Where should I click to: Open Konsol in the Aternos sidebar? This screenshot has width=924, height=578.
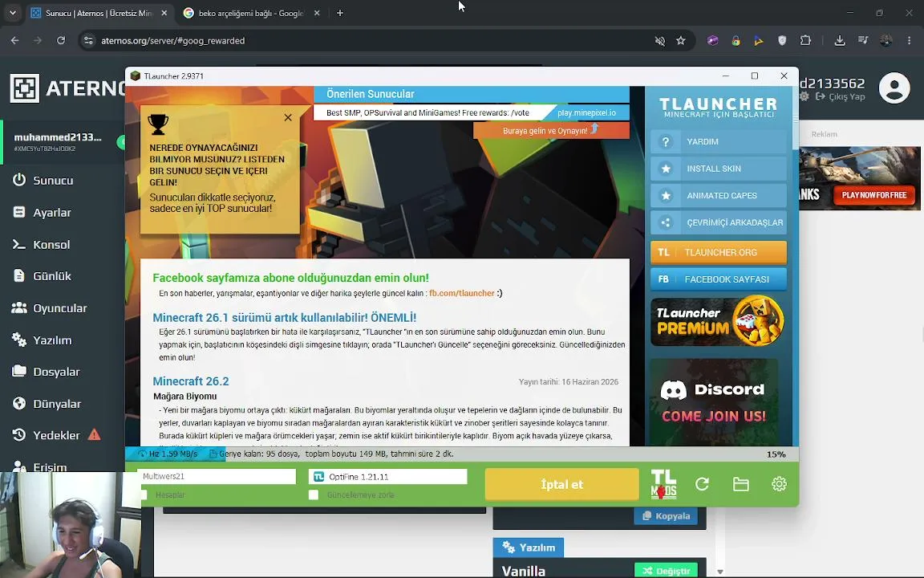coord(51,244)
